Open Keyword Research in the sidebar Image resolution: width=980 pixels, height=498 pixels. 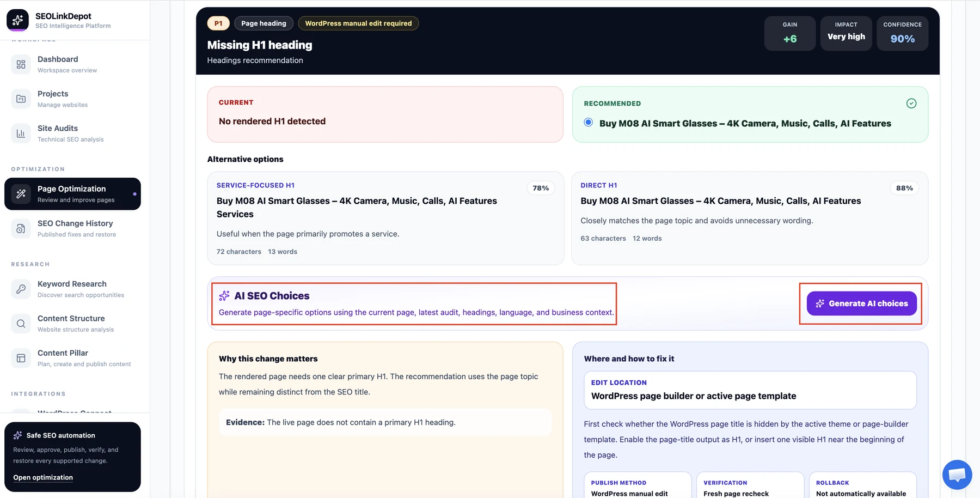72,289
